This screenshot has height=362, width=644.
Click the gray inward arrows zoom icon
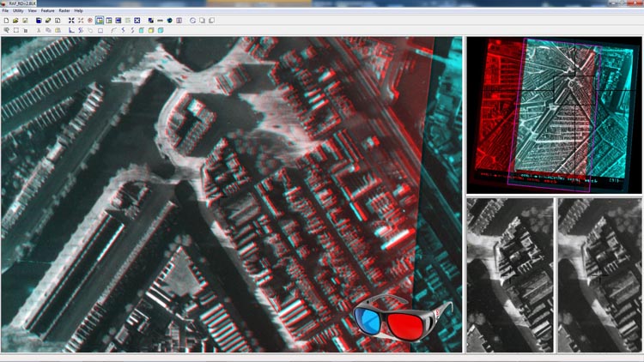click(x=81, y=21)
